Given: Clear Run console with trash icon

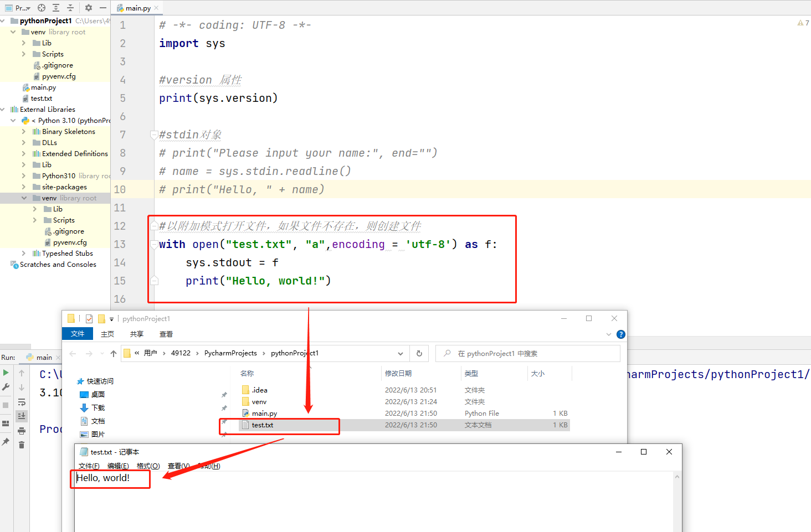Looking at the screenshot, I should tap(22, 445).
